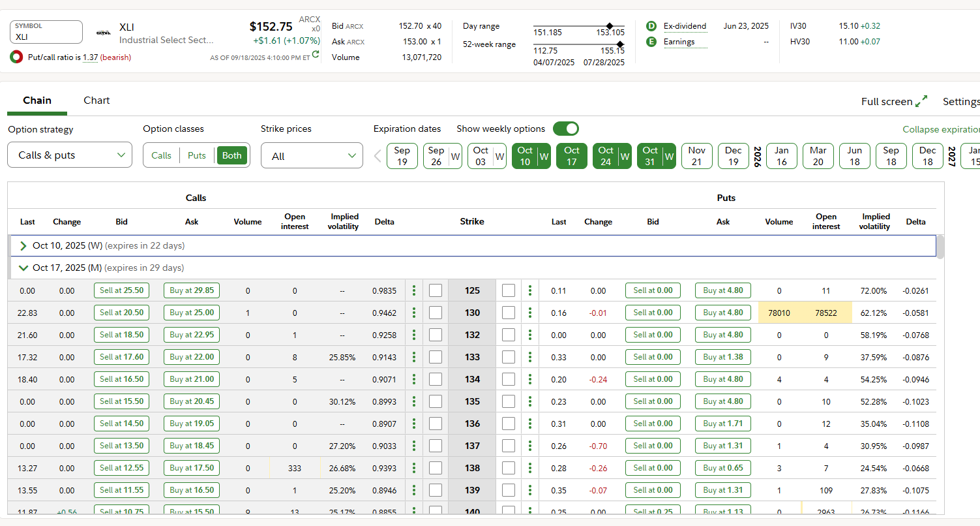Toggle the Show weekly options switch
The width and height of the screenshot is (980, 526).
[x=565, y=129]
